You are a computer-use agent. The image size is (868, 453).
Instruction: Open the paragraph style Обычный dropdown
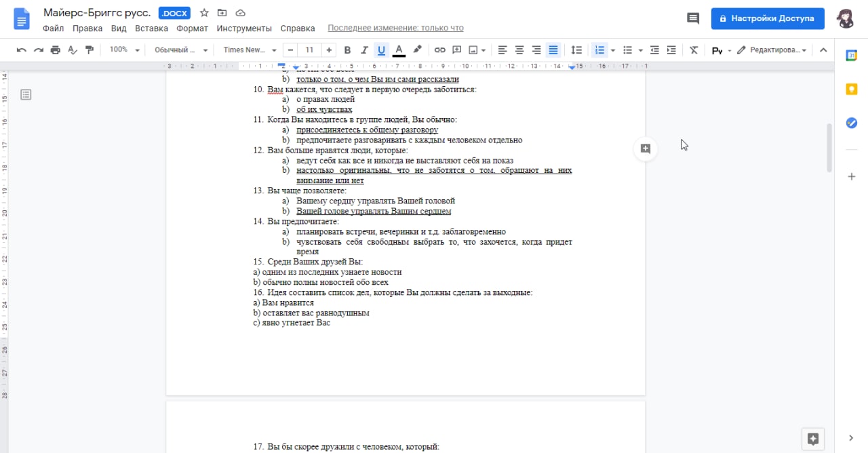coord(181,50)
